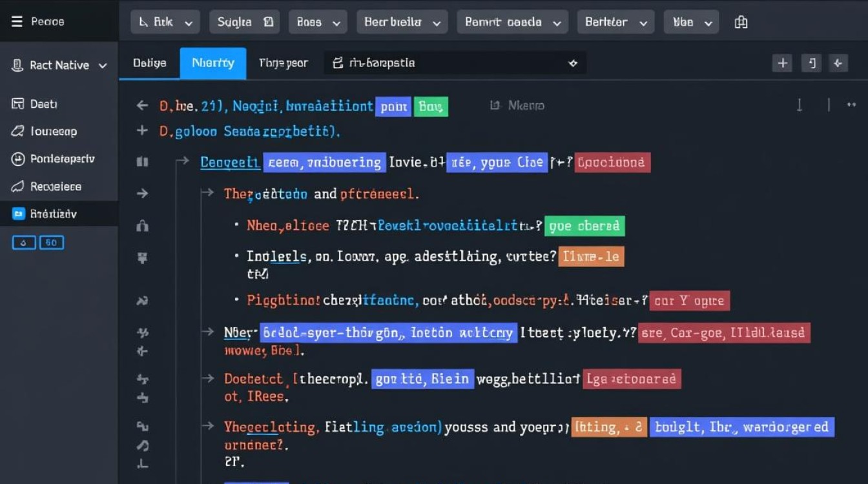Click the Nkenro label with icon

517,105
